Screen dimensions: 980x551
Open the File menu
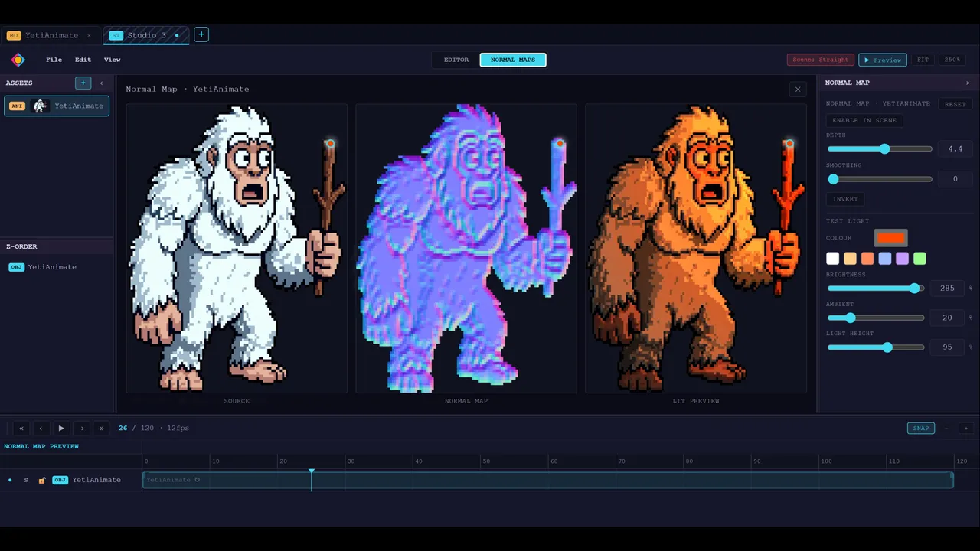point(54,60)
